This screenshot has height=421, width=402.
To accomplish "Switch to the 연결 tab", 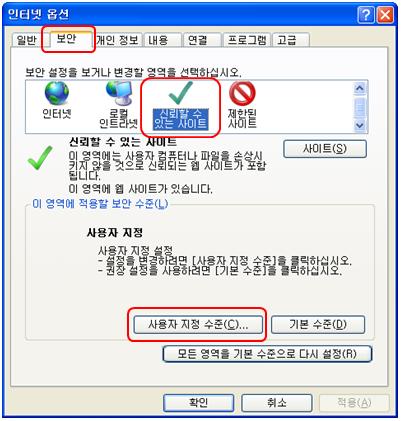I will pos(202,40).
